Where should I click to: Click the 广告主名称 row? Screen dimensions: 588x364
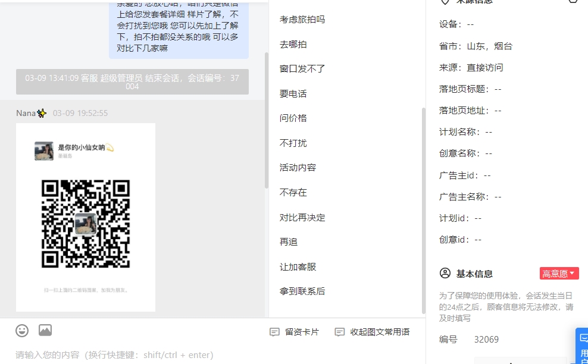(470, 196)
